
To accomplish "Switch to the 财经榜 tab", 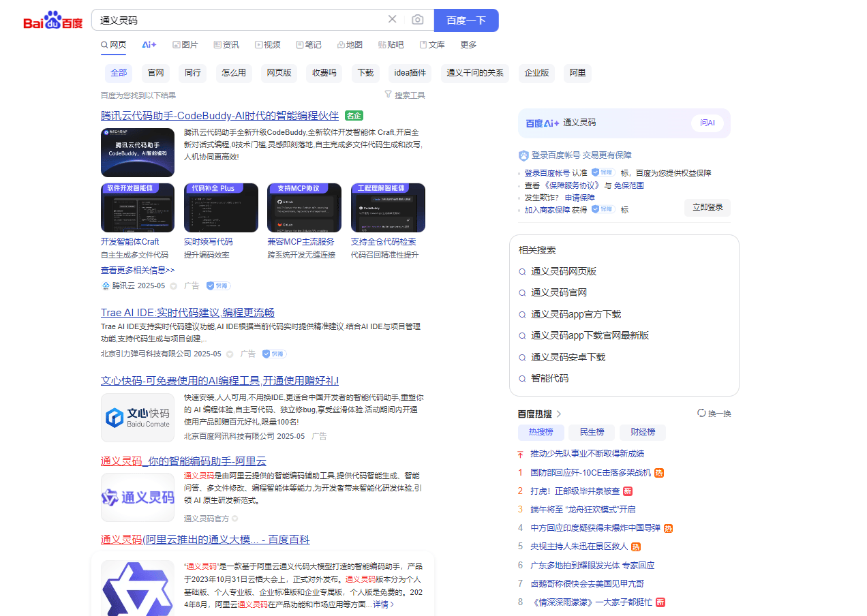I will 643,432.
